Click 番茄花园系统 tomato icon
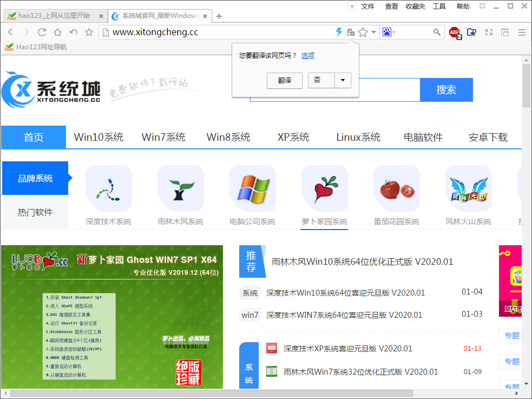Screen dimensions: 532x399 [x=397, y=188]
